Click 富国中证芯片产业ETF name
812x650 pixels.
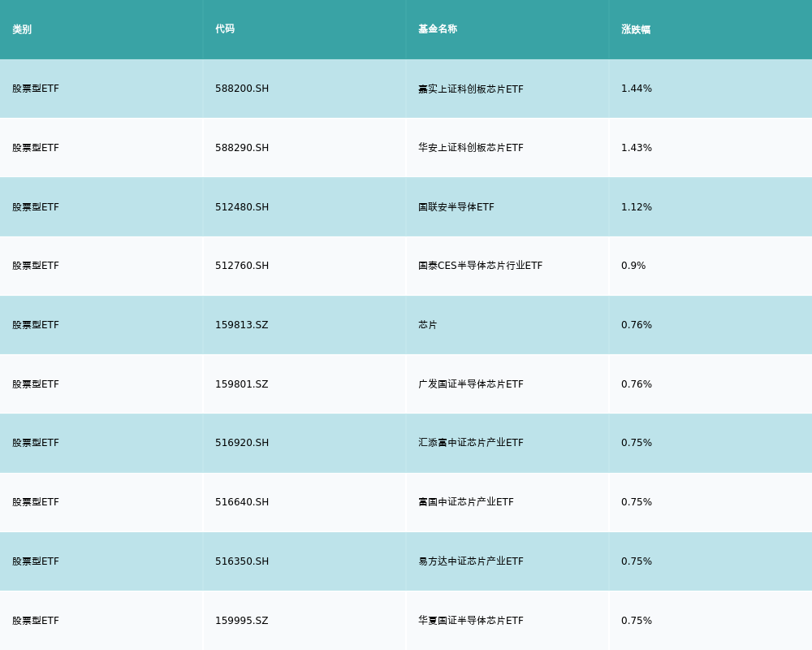coord(466,502)
